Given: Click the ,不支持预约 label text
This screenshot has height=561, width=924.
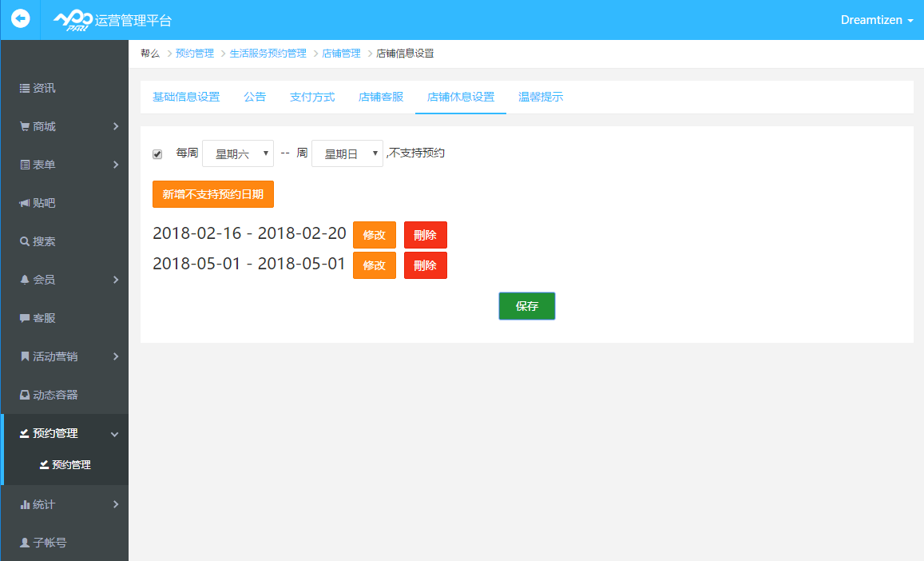Looking at the screenshot, I should pos(415,153).
